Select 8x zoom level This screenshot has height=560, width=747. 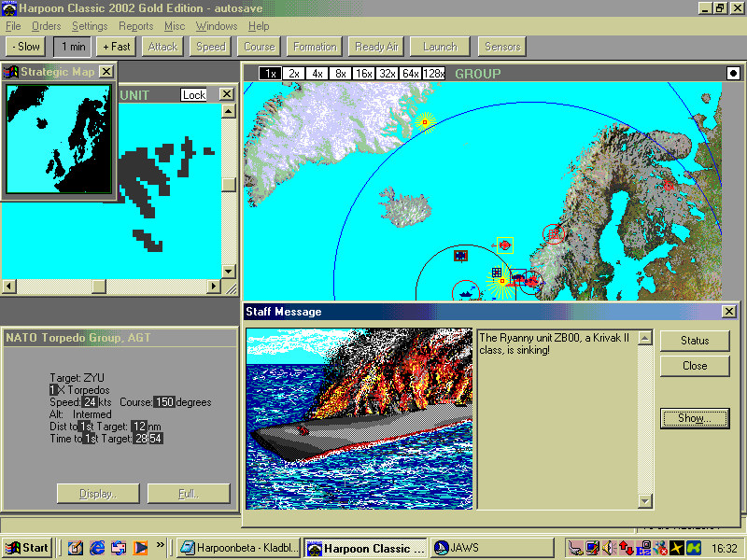340,74
